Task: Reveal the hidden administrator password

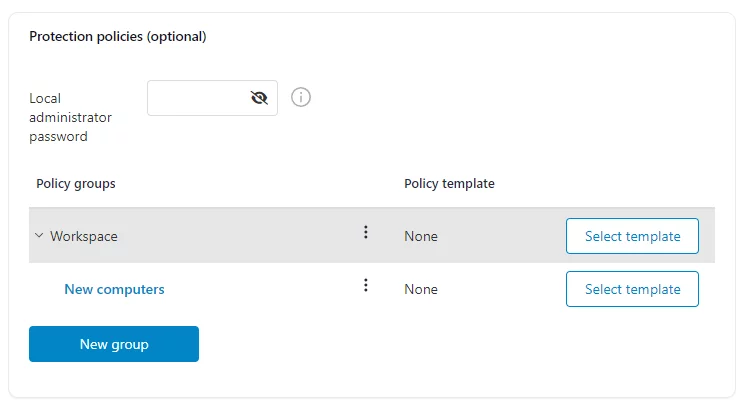Action: (x=260, y=98)
